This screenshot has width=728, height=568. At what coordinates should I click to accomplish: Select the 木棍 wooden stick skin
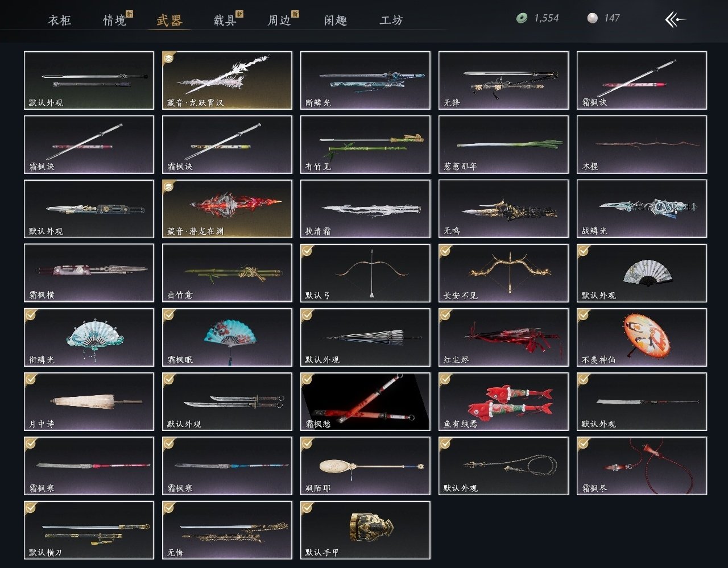click(x=642, y=144)
